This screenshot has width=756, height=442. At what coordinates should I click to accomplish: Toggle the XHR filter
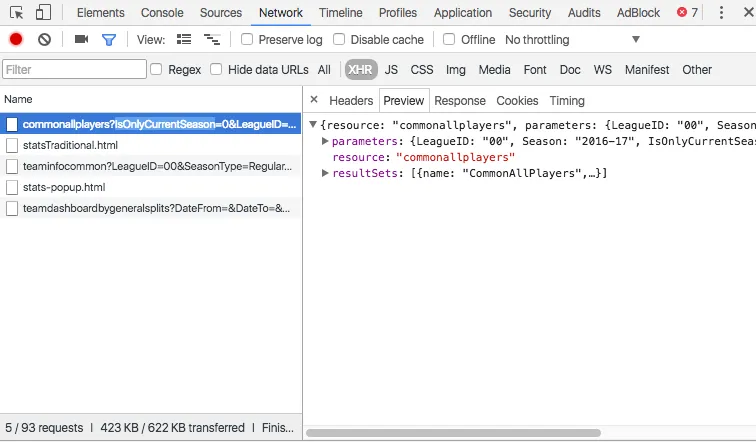click(361, 69)
